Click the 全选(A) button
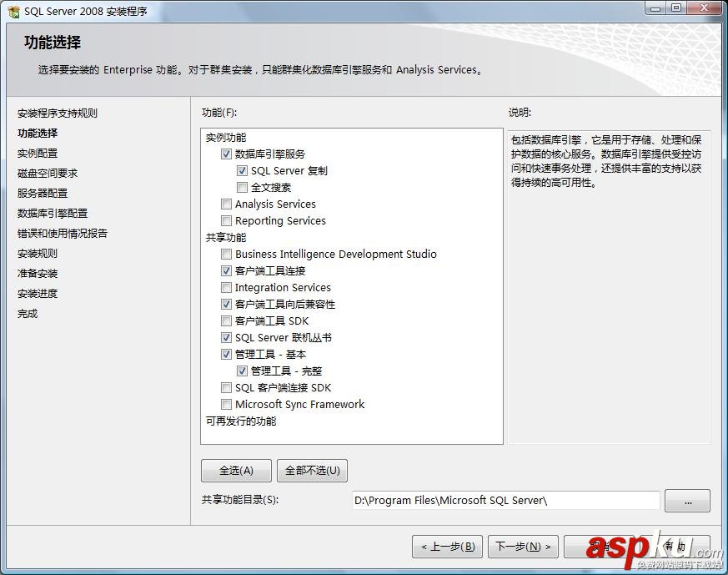Screen dimensions: 728x575 [x=236, y=471]
